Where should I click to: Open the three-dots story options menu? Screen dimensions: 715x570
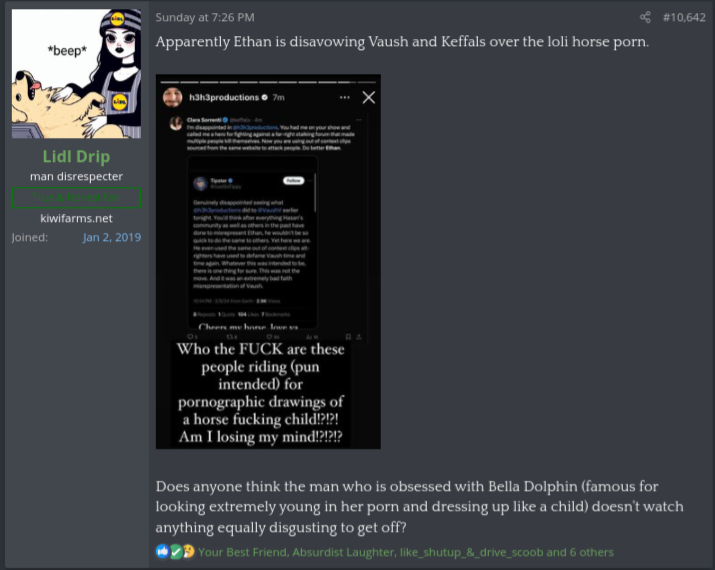345,98
